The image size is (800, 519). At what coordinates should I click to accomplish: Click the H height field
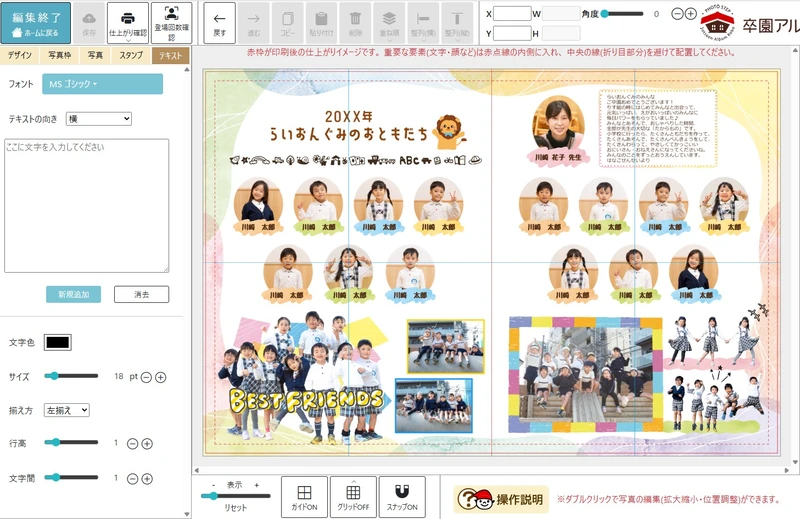point(561,33)
